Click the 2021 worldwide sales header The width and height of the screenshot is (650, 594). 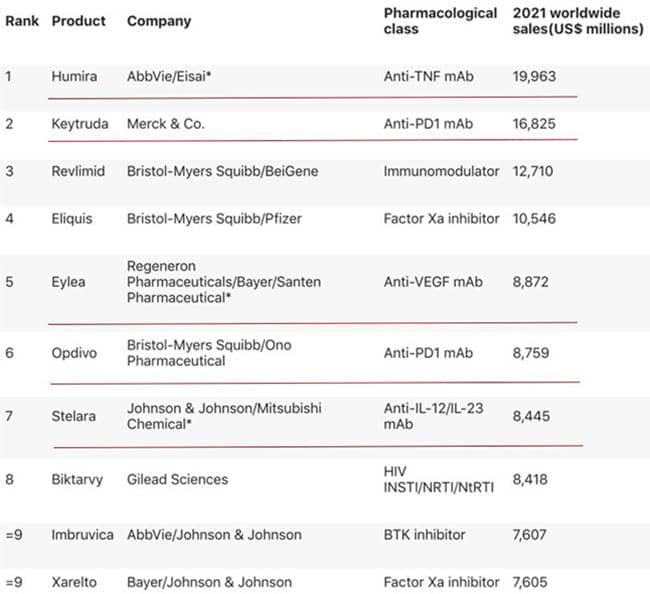coord(576,21)
